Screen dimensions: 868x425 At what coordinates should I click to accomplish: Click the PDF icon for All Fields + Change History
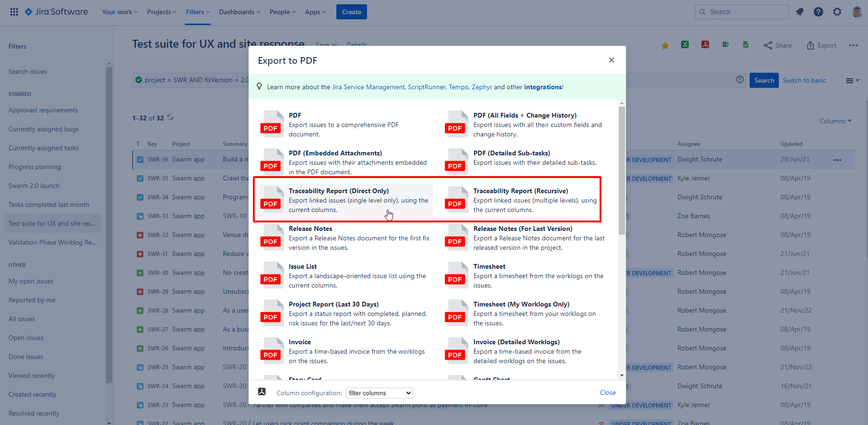[x=456, y=124]
